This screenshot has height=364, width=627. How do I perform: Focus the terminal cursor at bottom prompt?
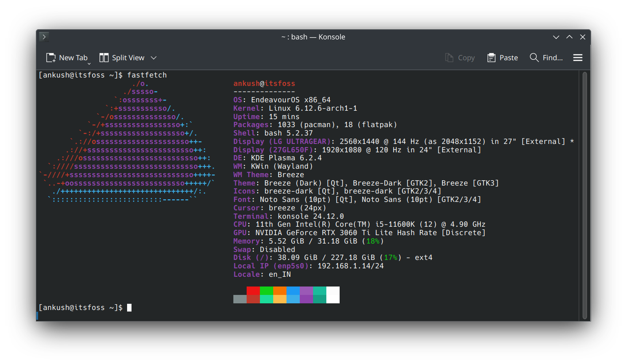click(129, 307)
